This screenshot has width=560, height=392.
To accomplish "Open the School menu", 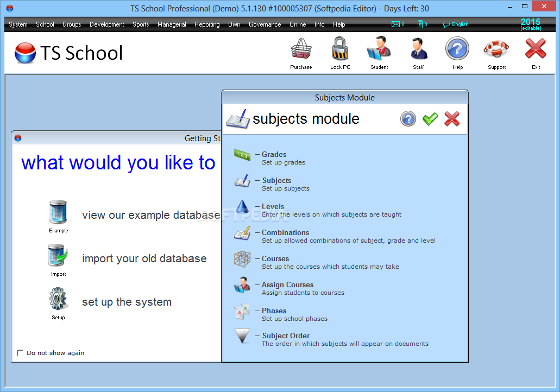I will point(45,24).
